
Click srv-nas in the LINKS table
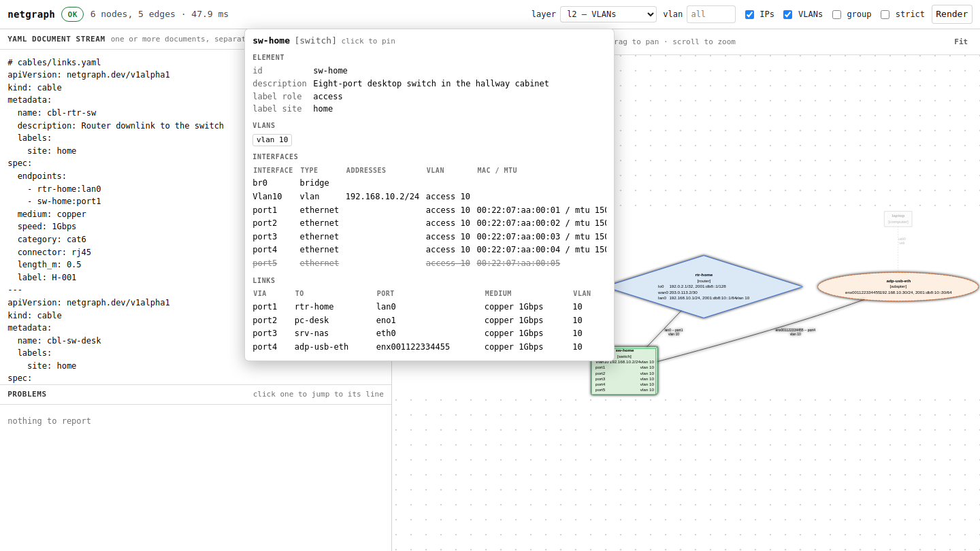click(x=312, y=333)
